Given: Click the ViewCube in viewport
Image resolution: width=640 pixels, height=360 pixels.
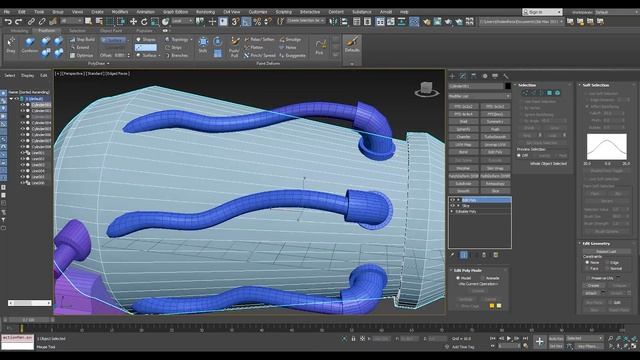Looking at the screenshot, I should click(x=427, y=89).
